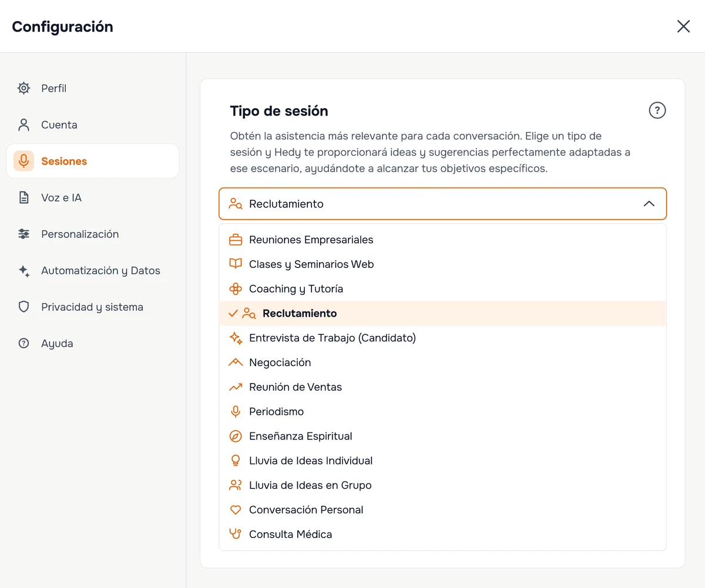
Task: Click the stethoscope icon for Consulta Médica
Action: click(x=236, y=535)
